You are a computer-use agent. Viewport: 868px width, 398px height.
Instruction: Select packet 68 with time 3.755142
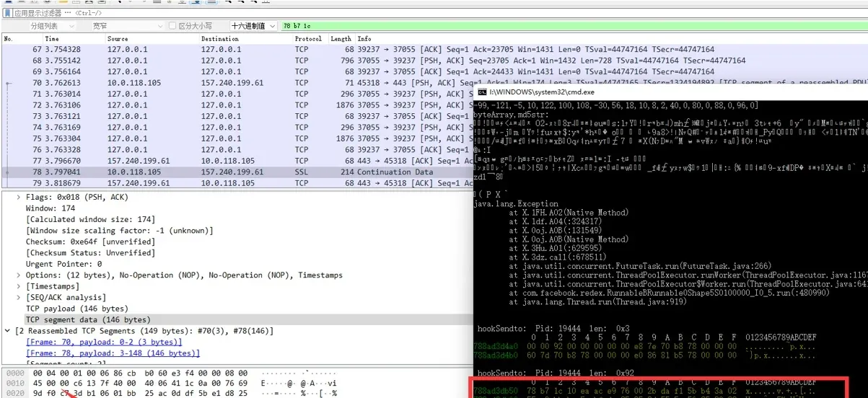[x=238, y=61]
